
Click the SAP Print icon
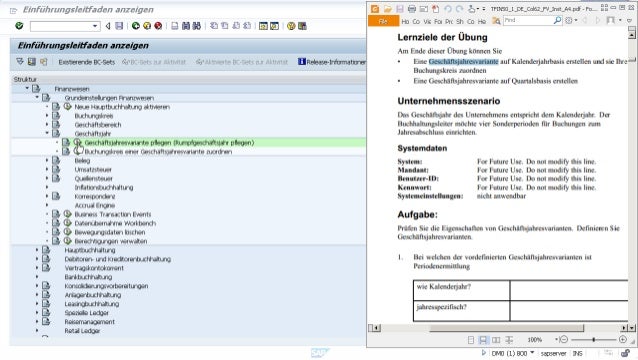tap(175, 26)
